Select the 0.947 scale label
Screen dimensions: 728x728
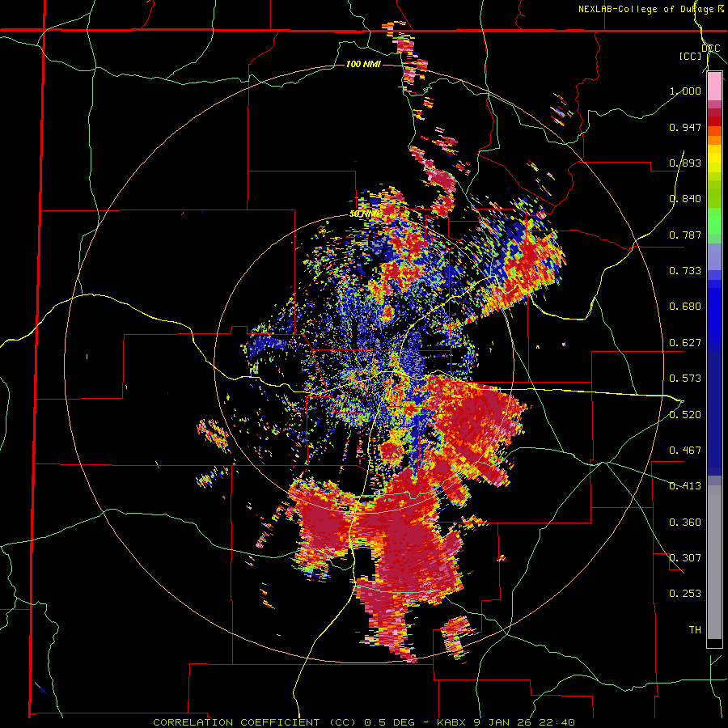click(x=685, y=127)
